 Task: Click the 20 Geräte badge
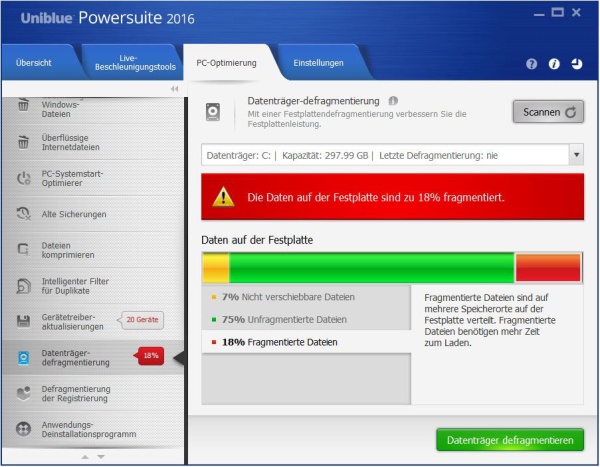coord(140,320)
